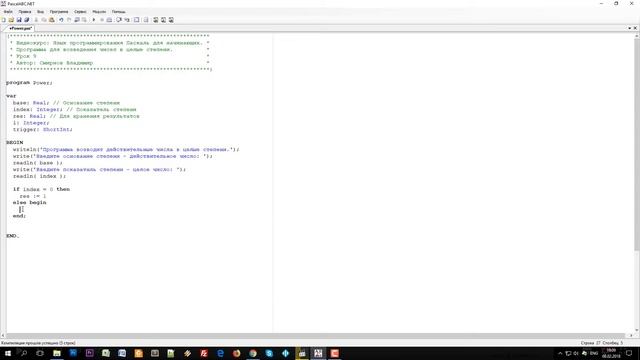Click the 'BEGIN' keyword line
Screen dimensions: 640x360
pos(14,142)
